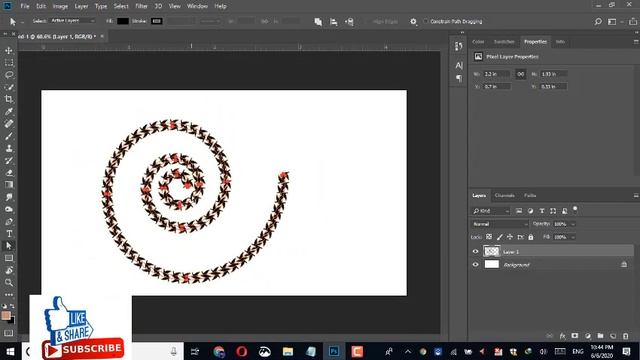This screenshot has height=360, width=640.
Task: Select the Move tool
Action: click(9, 51)
